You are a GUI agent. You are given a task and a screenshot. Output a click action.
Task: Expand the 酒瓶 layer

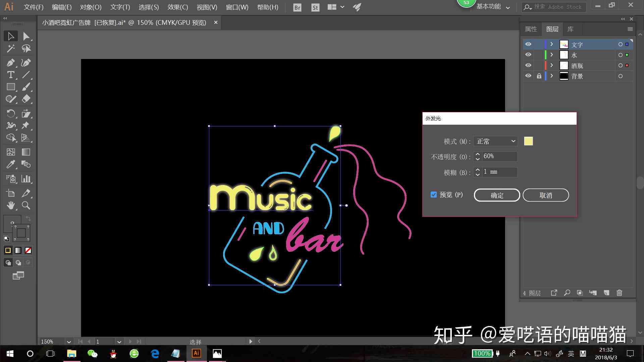tap(551, 65)
